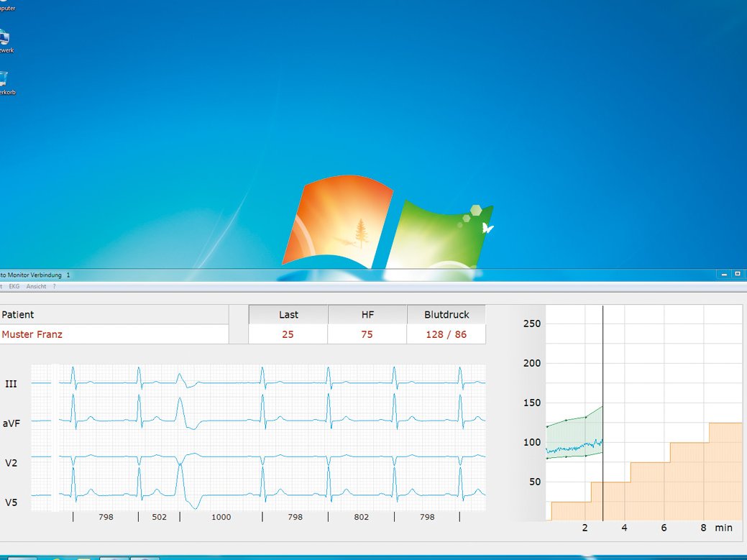Open the Netzwerk desktop icon
Screen dimensions: 747x560
(x=4, y=38)
